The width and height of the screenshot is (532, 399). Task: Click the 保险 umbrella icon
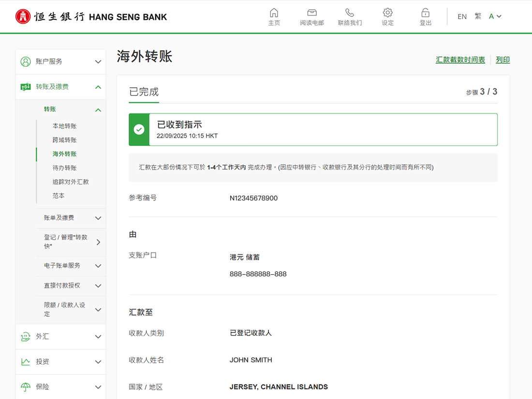click(25, 386)
